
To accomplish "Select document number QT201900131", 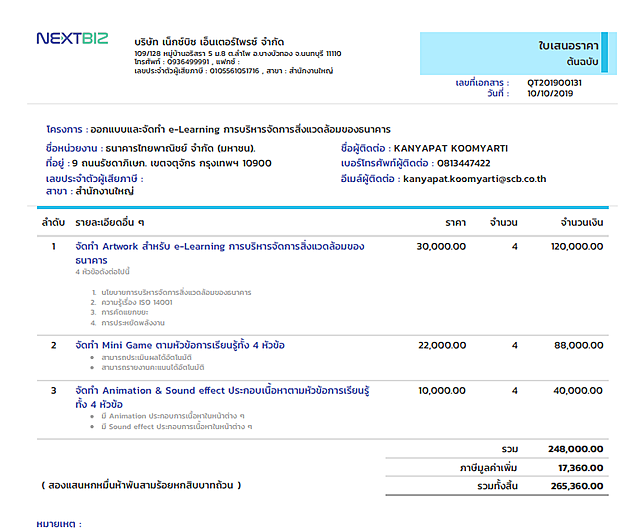I will coord(554,82).
